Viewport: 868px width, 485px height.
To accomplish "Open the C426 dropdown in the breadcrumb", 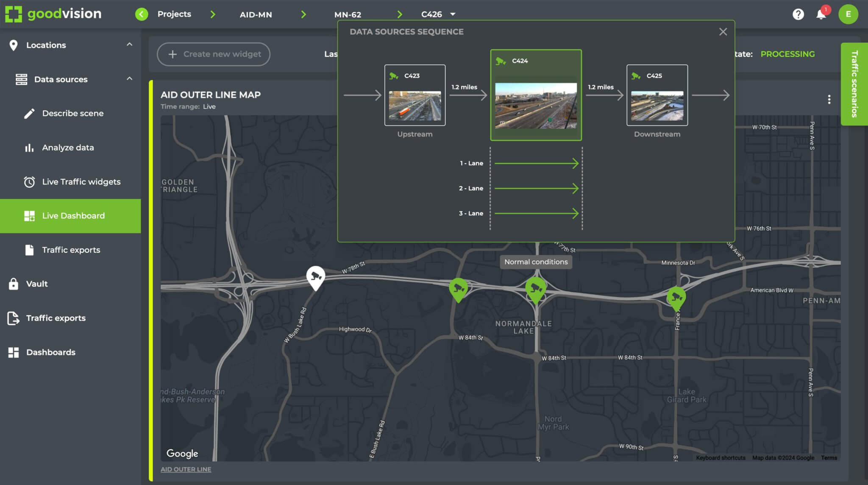I will 453,14.
